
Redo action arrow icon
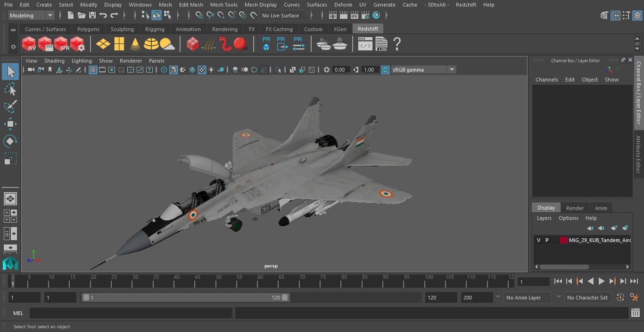tap(114, 16)
